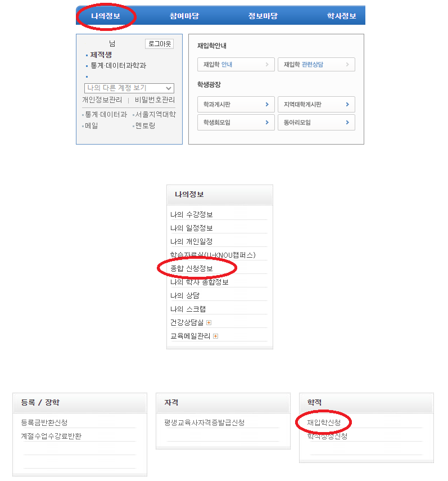Open 나의 상담 in sidebar

(x=185, y=295)
